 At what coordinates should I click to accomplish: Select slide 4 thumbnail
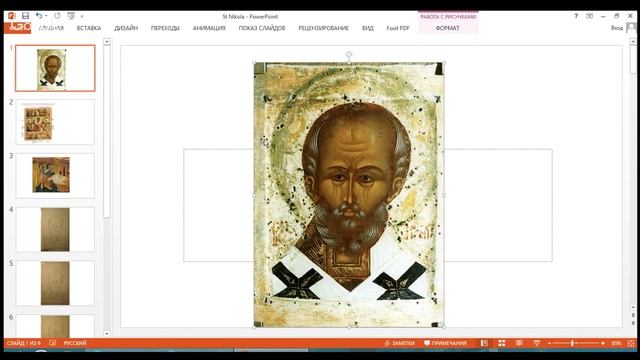(55, 229)
